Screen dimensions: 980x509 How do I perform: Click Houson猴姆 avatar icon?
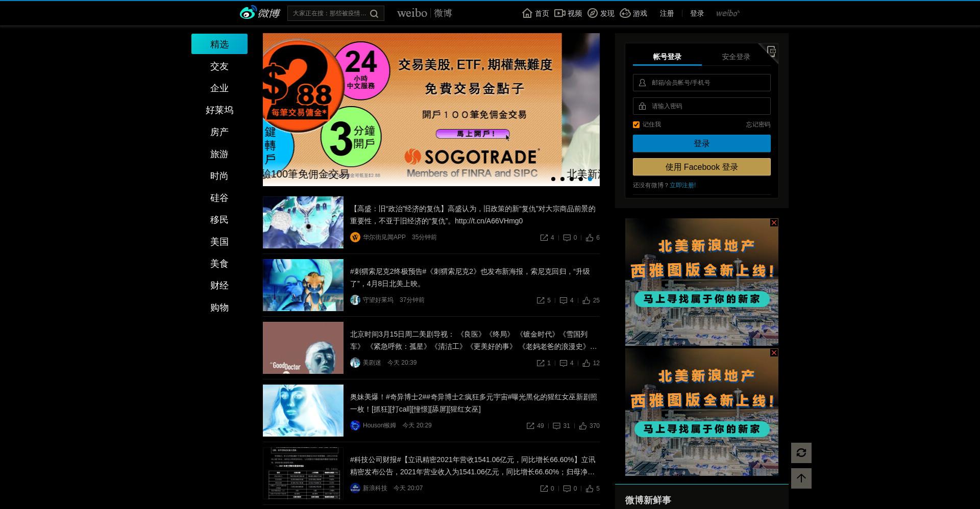click(355, 425)
